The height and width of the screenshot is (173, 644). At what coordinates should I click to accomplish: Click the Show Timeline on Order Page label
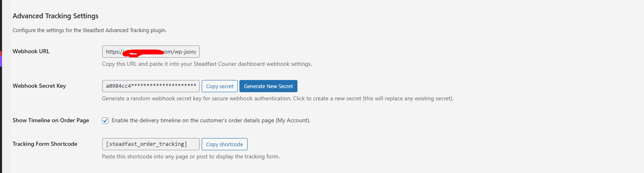click(51, 121)
